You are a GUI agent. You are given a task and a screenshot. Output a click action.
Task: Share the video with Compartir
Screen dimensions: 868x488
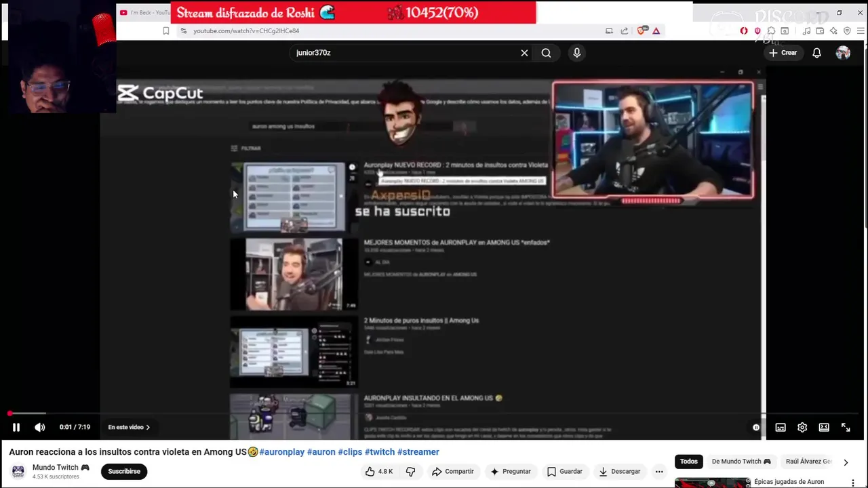tap(452, 472)
